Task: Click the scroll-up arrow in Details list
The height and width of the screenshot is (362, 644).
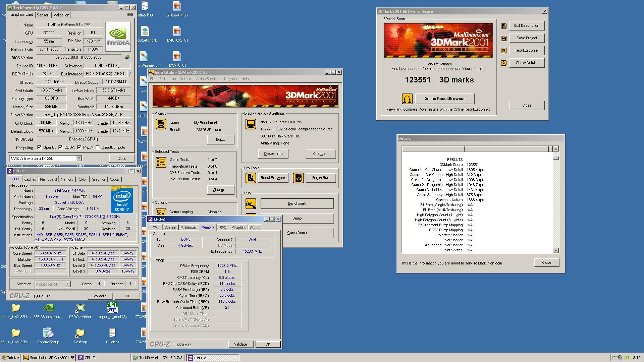Action: 556,149
